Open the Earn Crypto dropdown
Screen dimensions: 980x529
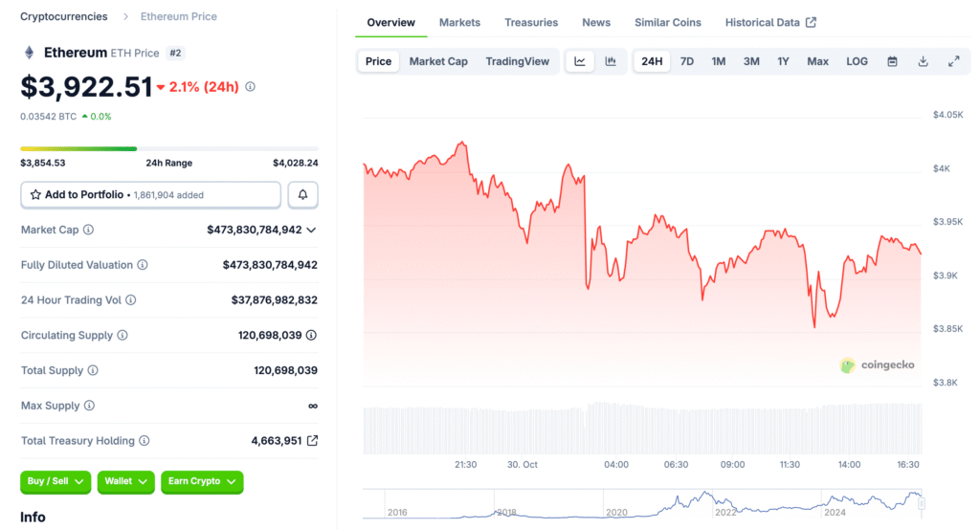202,482
